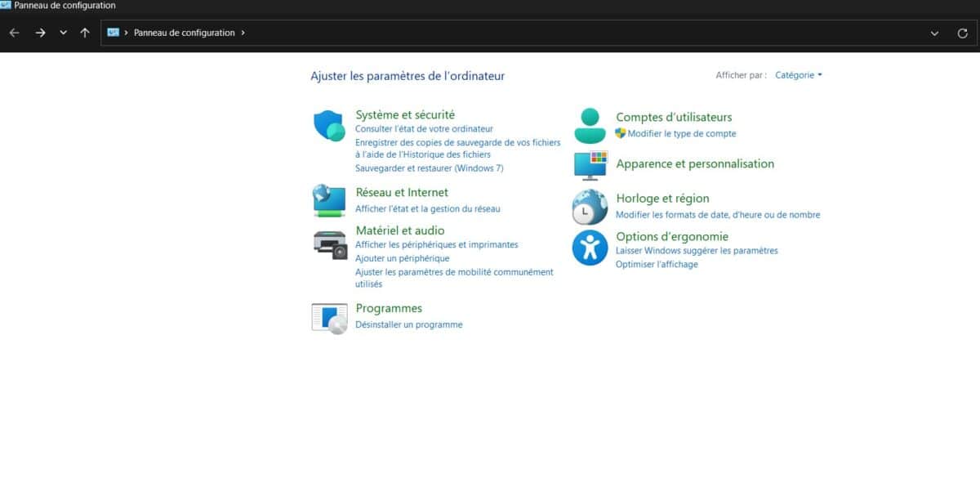Open Ajuster les paramètres de mobilité link
Viewport: 980px width, 496px height.
point(453,278)
